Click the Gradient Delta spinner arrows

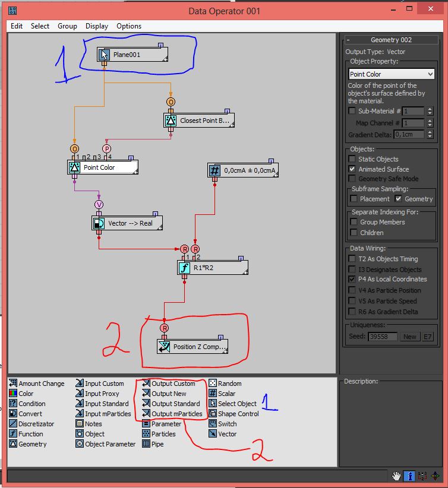pos(428,134)
